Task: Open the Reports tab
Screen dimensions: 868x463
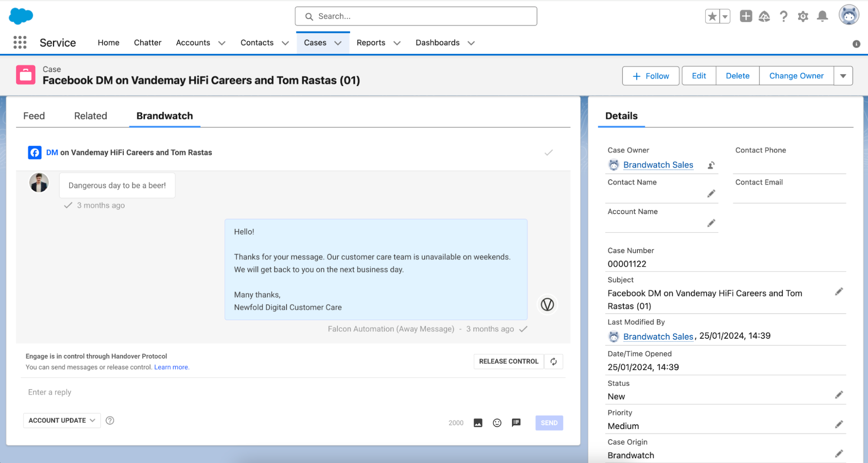Action: (x=371, y=43)
